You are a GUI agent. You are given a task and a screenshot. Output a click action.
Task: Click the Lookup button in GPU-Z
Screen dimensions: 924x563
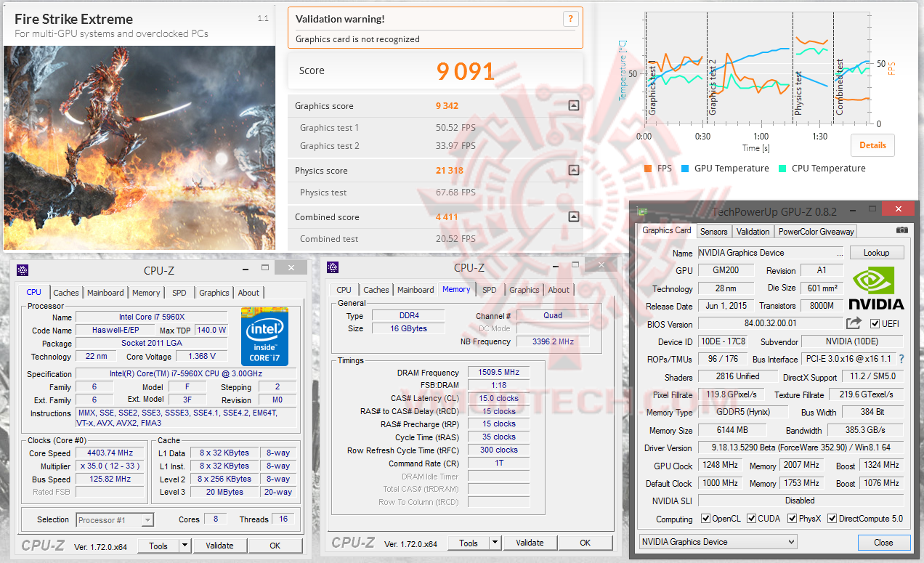[876, 253]
